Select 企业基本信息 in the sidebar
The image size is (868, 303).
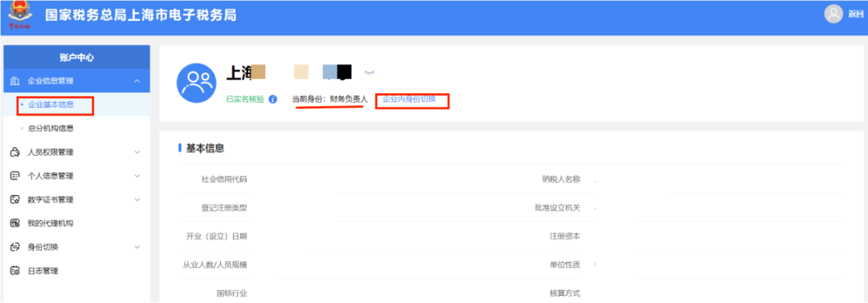click(51, 104)
